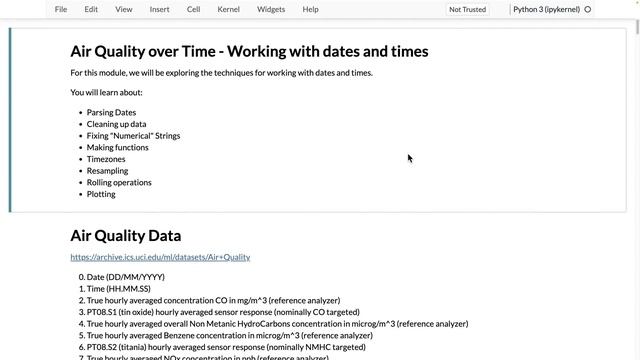This screenshot has height=360, width=640.
Task: Click the 'Air Quality Data' heading
Action: (126, 236)
